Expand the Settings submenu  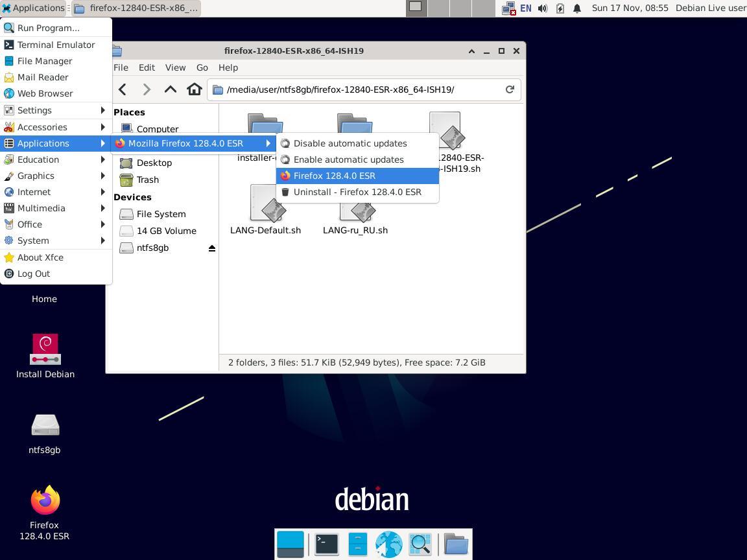pos(56,110)
